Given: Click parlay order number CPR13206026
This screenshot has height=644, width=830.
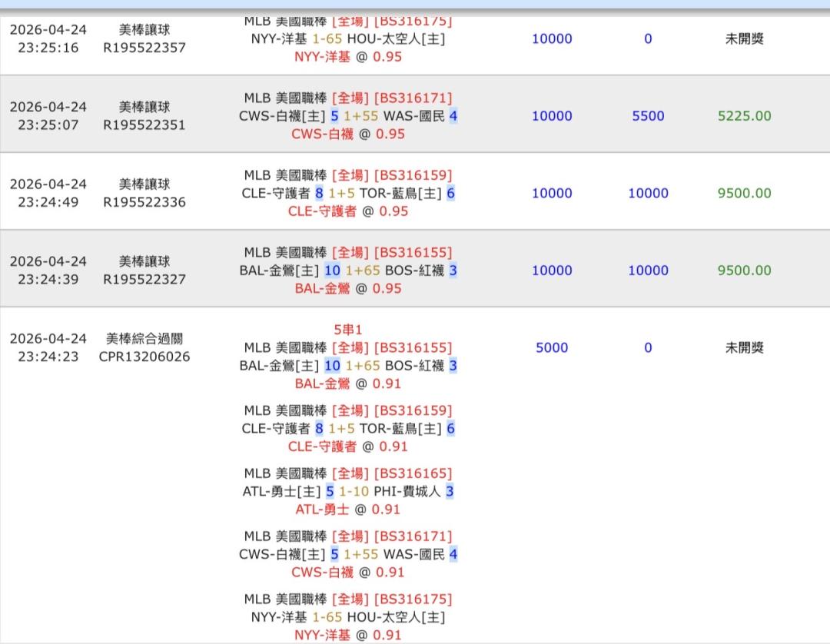Looking at the screenshot, I should (144, 357).
